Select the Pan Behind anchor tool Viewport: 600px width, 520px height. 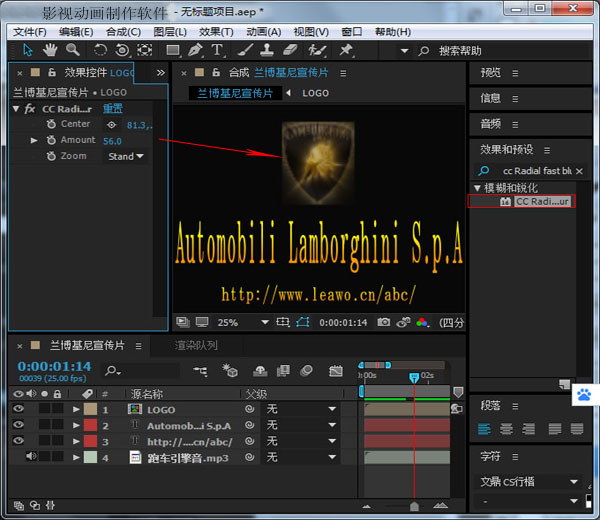click(145, 50)
